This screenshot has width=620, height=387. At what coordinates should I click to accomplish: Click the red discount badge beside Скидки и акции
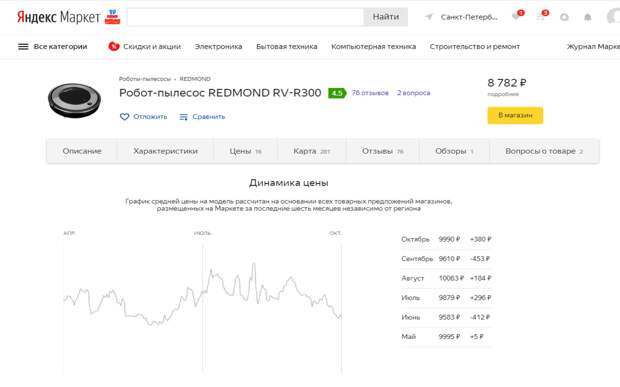(x=113, y=47)
